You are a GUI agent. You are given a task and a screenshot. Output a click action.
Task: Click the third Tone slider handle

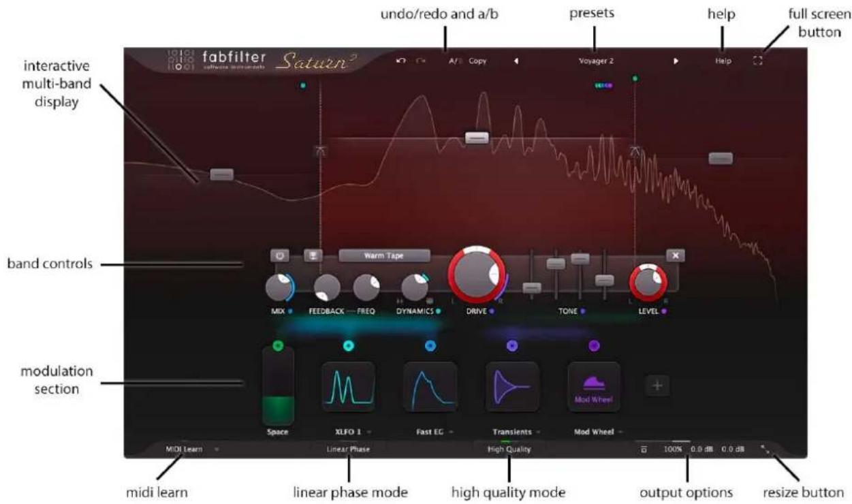tap(580, 259)
